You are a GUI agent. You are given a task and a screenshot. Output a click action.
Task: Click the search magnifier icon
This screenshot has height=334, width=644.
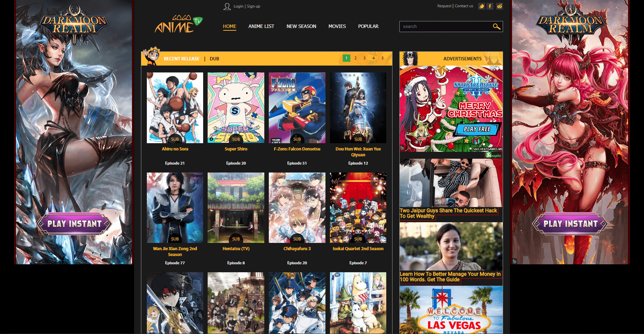(497, 26)
